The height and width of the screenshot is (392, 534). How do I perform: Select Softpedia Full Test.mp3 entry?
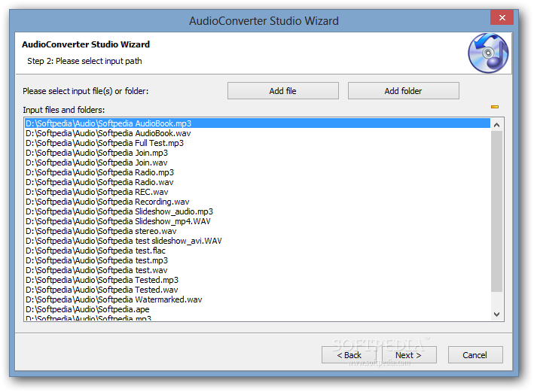click(x=258, y=143)
